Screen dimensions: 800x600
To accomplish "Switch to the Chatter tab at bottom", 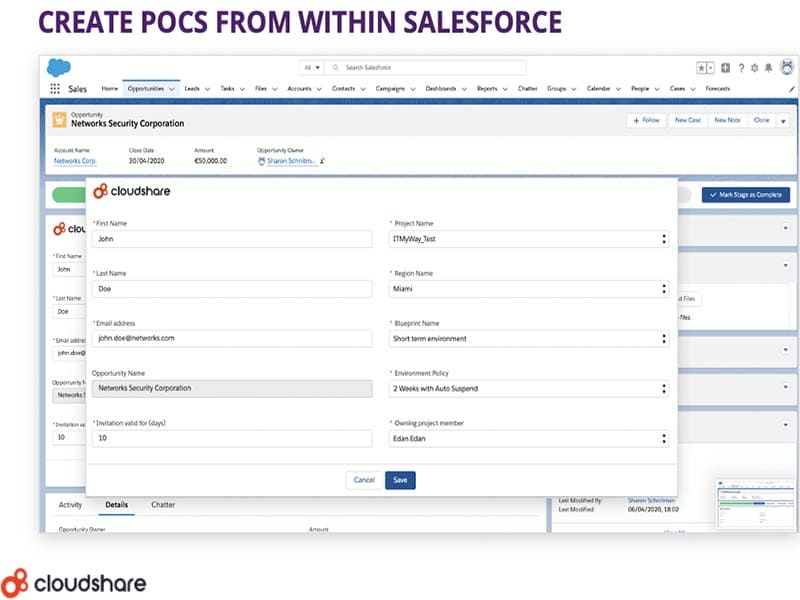I will coord(163,505).
